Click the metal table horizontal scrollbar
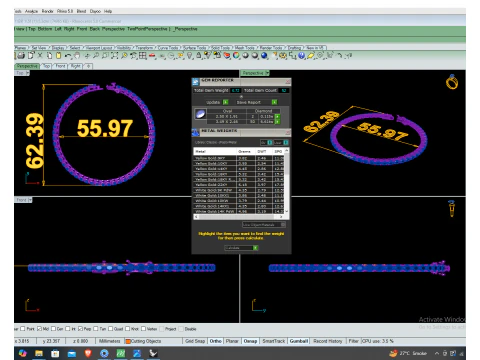 239,217
